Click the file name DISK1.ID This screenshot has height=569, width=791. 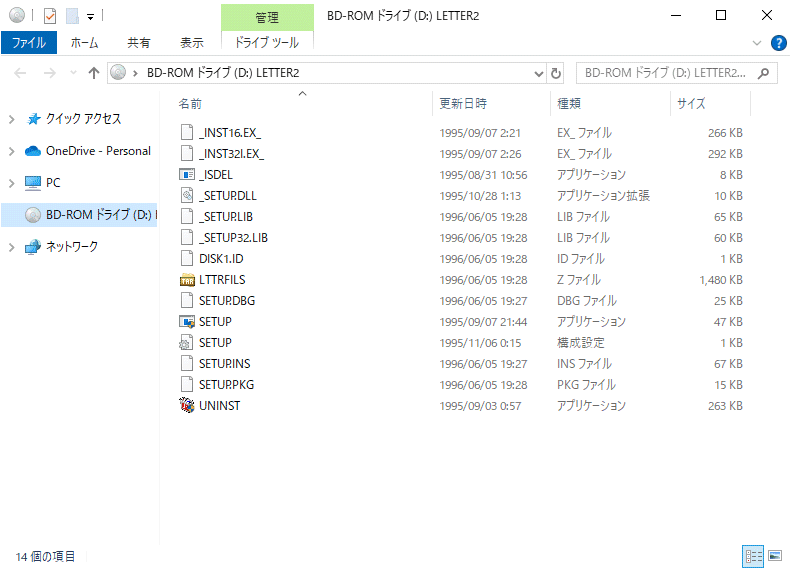[221, 259]
